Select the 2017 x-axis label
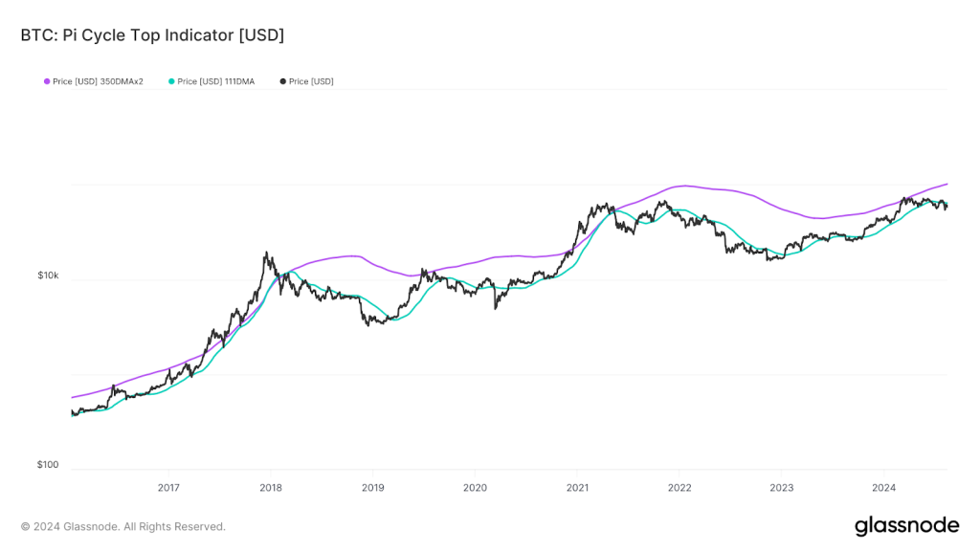Image resolution: width=980 pixels, height=551 pixels. pos(168,486)
